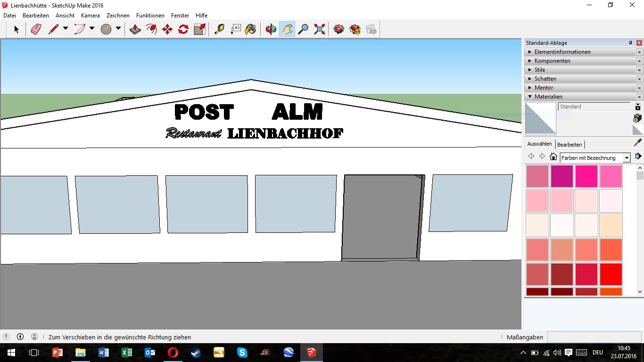Viewport: 644px width, 362px height.
Task: Activate the Push/Pull tool
Action: (135, 29)
